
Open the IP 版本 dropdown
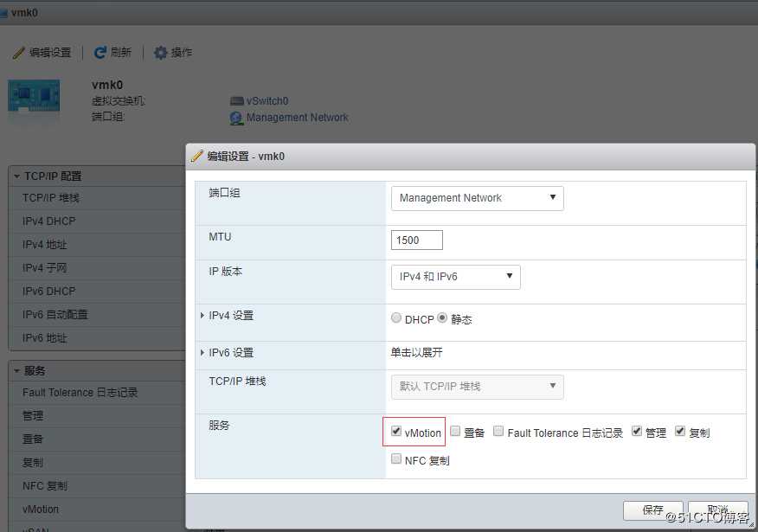pyautogui.click(x=455, y=277)
